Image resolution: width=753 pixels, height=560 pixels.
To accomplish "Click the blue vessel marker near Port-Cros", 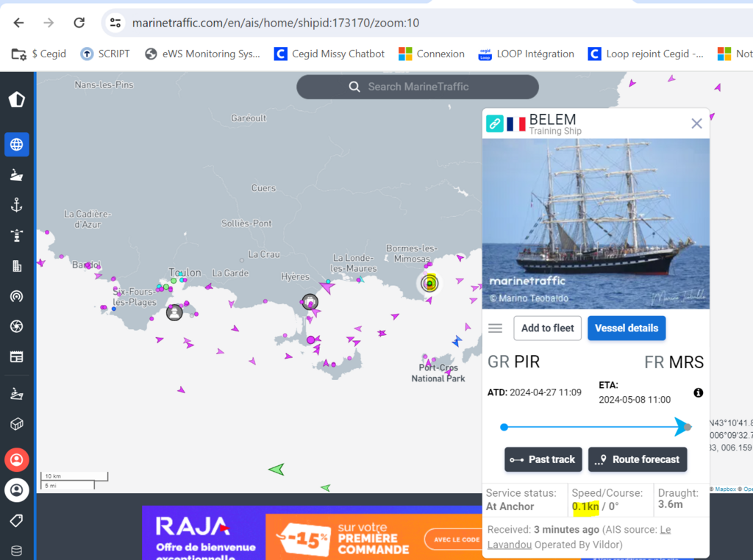I will coord(457,341).
